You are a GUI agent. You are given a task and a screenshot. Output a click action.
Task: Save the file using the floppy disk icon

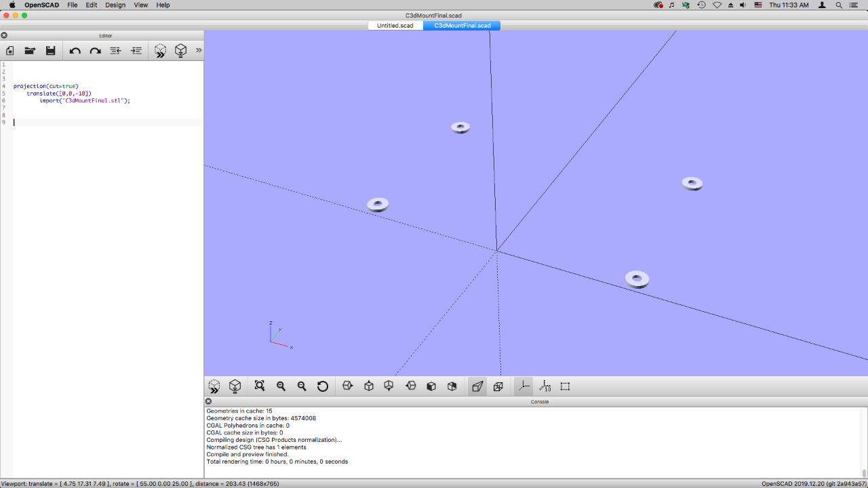coord(50,51)
